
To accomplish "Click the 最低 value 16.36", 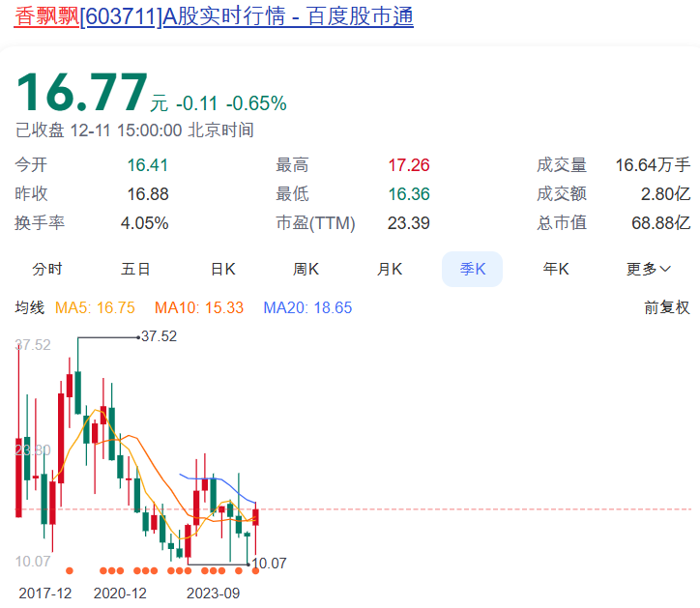I will click(x=409, y=194).
